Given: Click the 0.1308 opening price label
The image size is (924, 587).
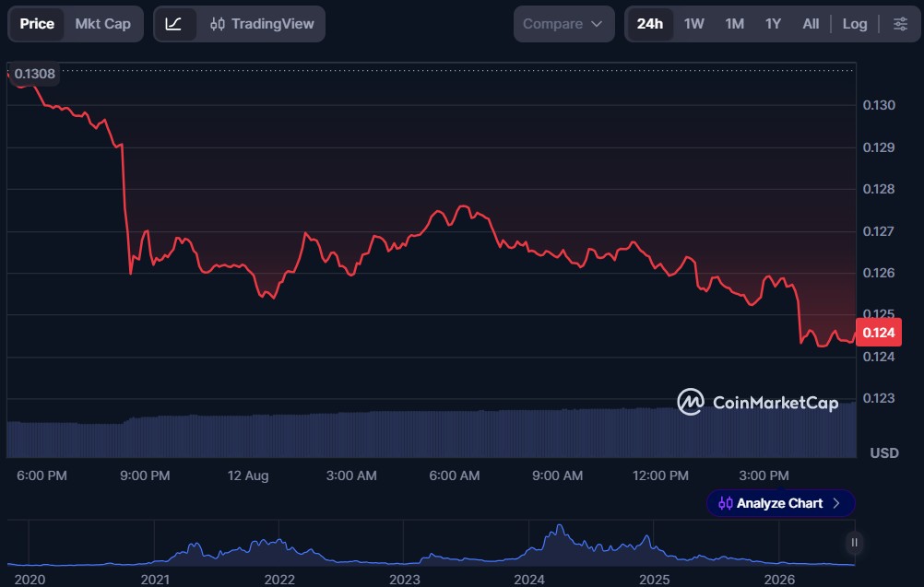Looking at the screenshot, I should [34, 75].
